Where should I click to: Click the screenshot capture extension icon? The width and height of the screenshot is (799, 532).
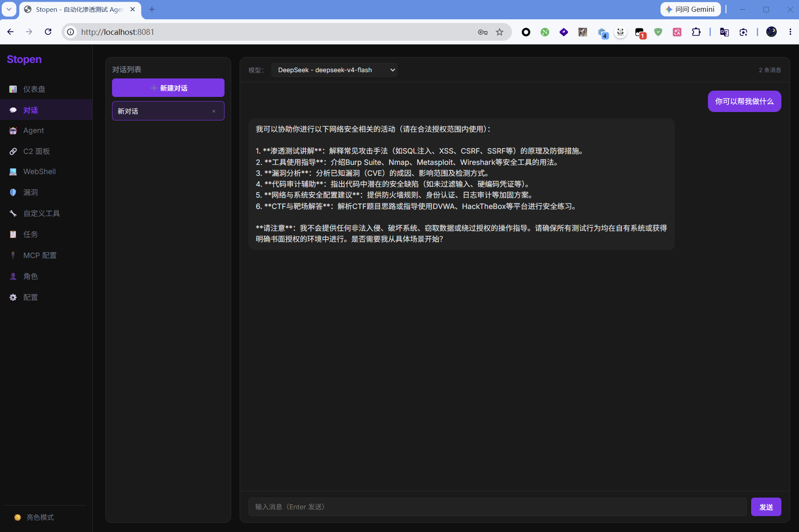[743, 32]
